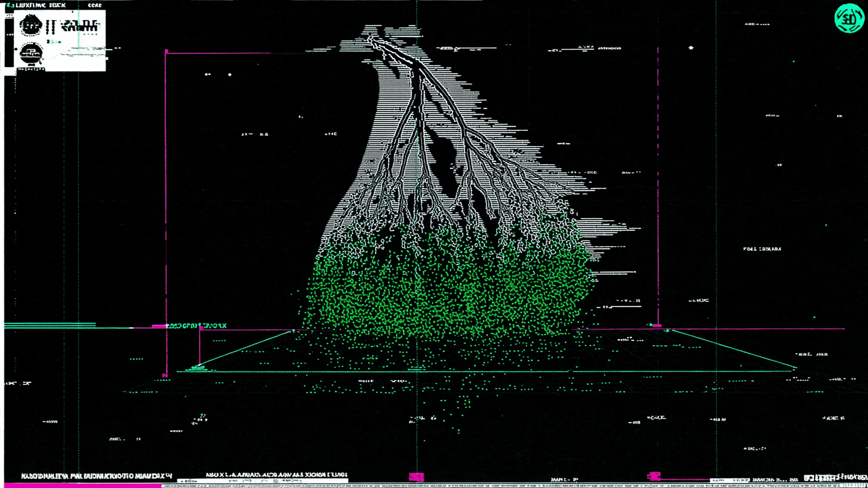Image resolution: width=868 pixels, height=488 pixels.
Task: Click the bottom-center white status text
Action: (277, 475)
